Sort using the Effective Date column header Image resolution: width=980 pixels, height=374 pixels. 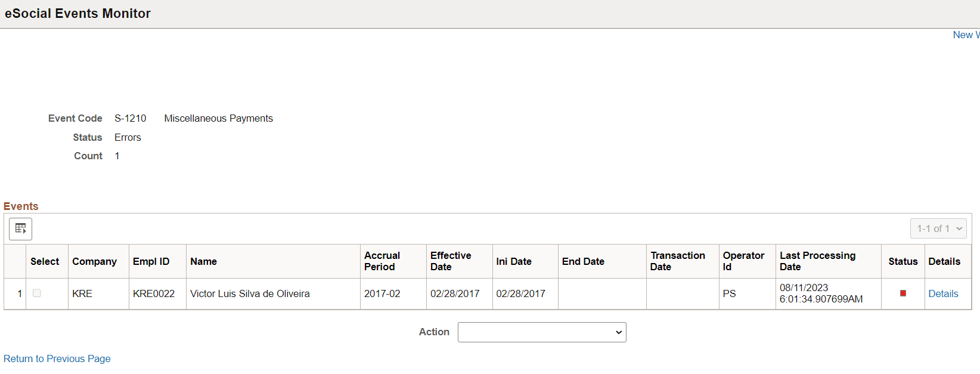(x=451, y=261)
